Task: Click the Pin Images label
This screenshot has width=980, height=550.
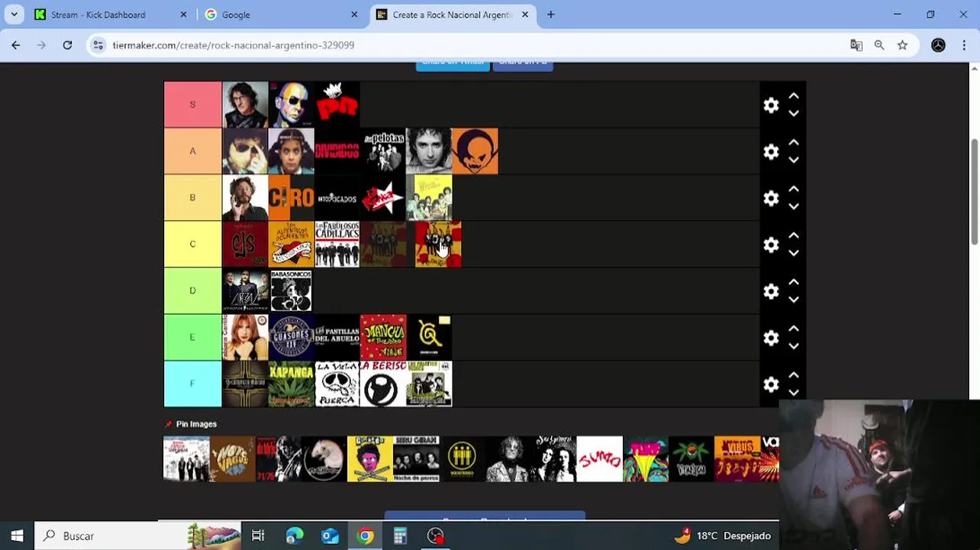Action: click(x=196, y=424)
